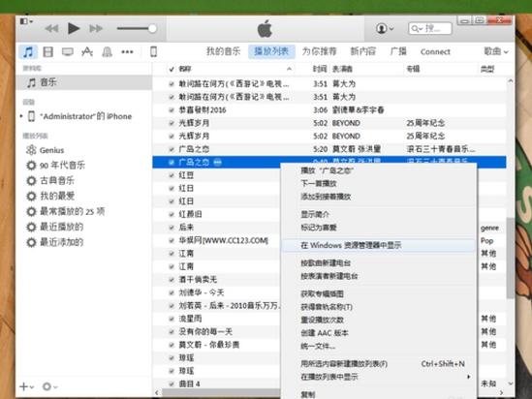
Task: Switch to the Movies library icon
Action: [x=47, y=52]
